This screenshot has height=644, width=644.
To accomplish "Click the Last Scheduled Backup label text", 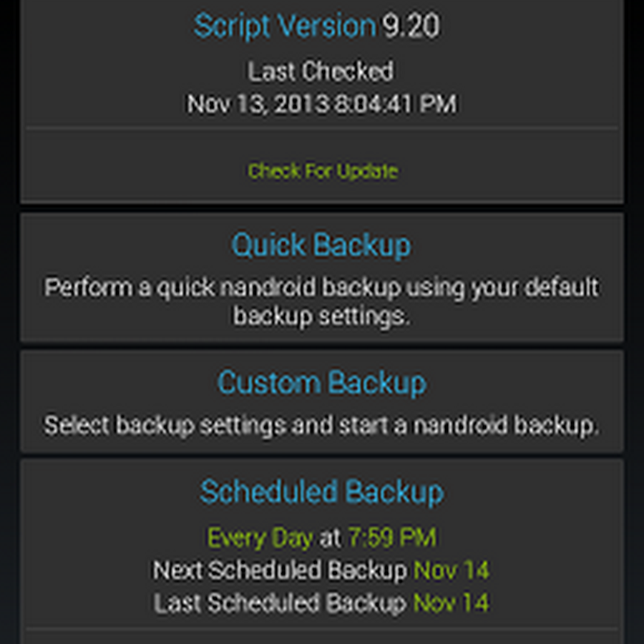I will click(x=280, y=603).
